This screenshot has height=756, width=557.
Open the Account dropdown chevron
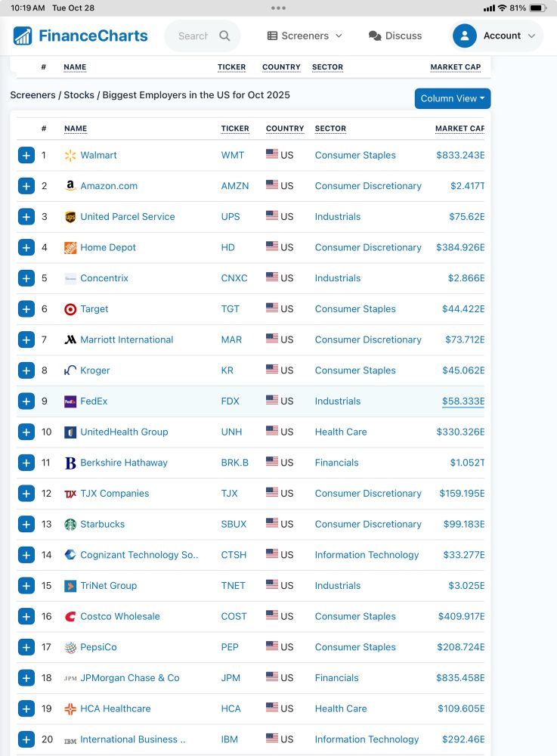pos(531,36)
